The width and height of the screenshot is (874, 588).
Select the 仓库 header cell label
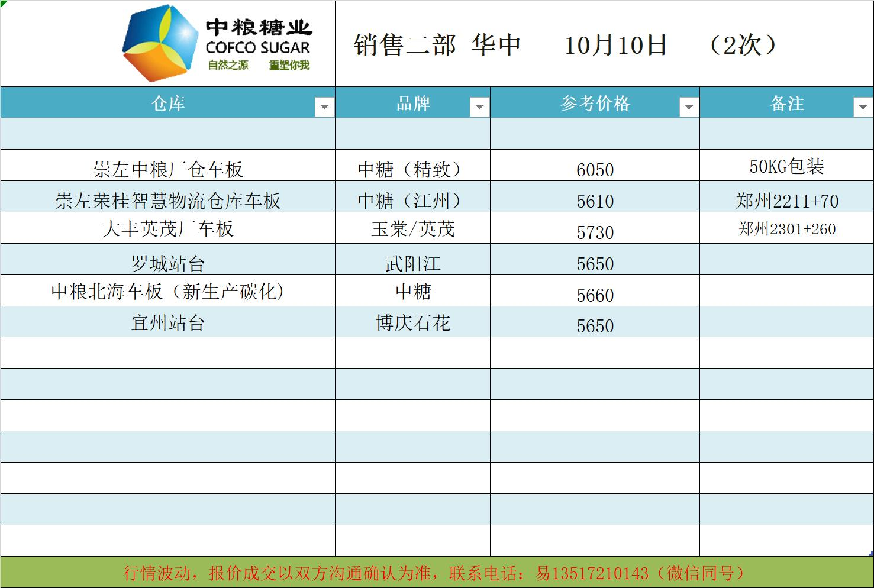(168, 104)
